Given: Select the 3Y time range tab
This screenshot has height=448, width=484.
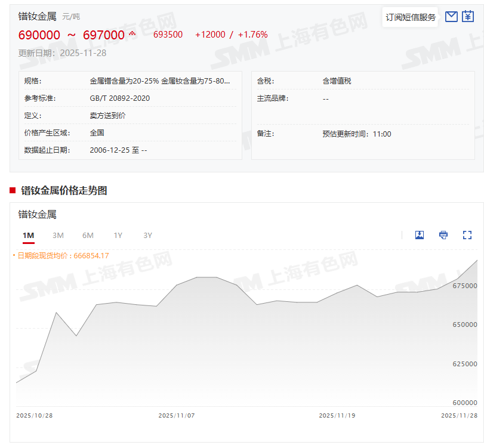Looking at the screenshot, I should click(x=147, y=236).
